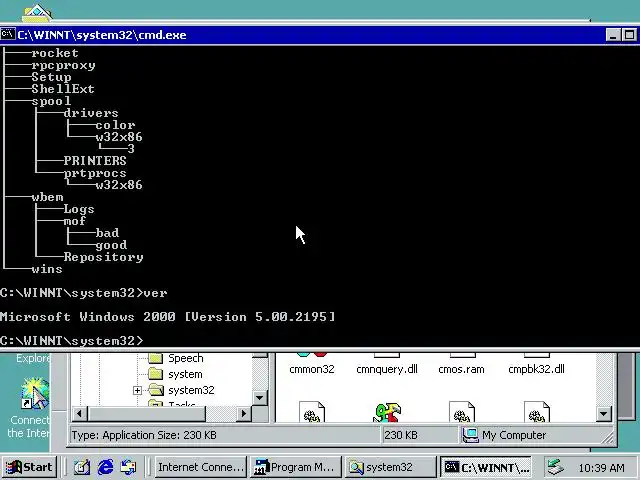Select the cmnquery.dll file
This screenshot has width=640, height=480.
click(387, 369)
